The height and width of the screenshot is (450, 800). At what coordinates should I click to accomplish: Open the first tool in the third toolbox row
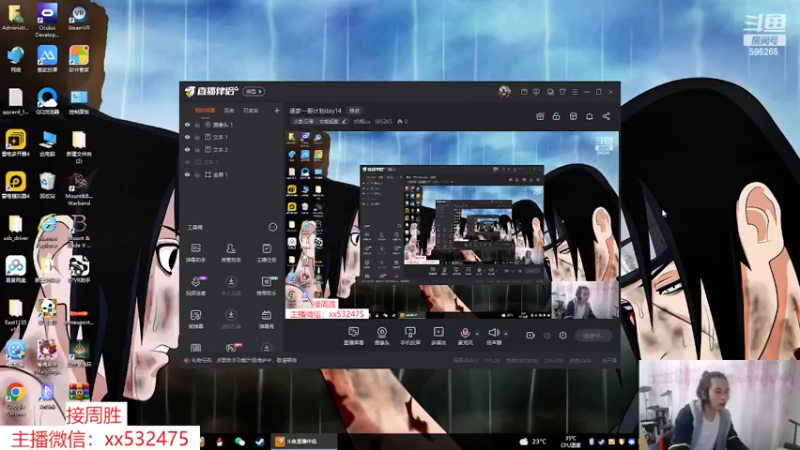195,319
